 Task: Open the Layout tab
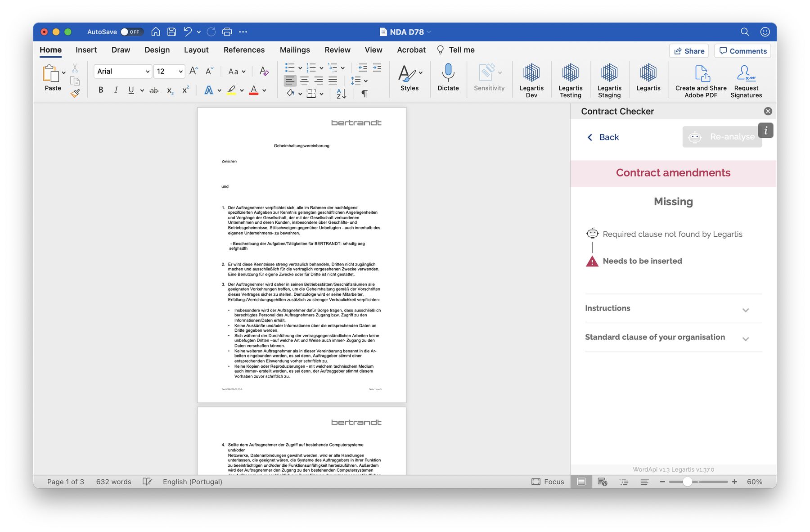(196, 50)
